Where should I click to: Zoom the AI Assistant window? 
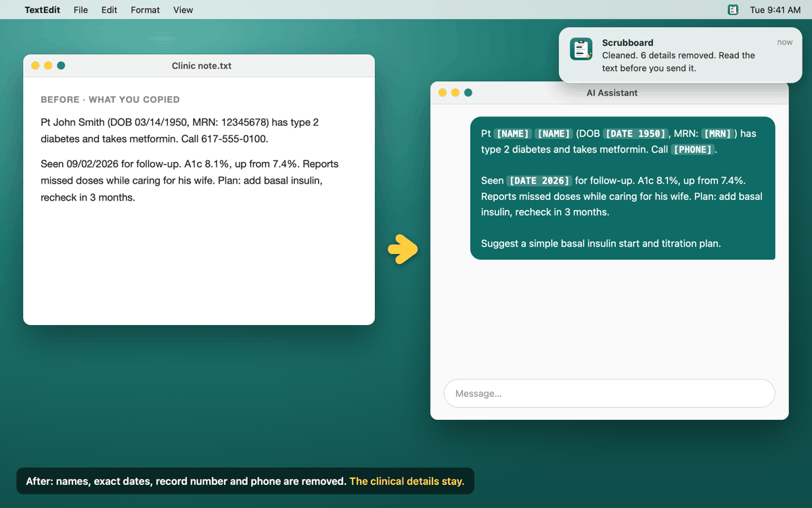[468, 93]
